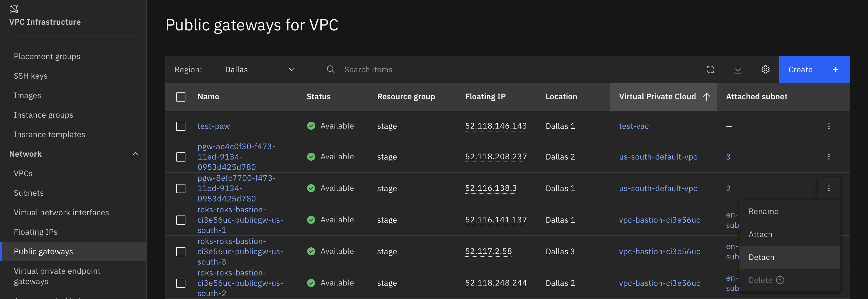The image size is (868, 299).
Task: Sort by Location column header
Action: [561, 97]
